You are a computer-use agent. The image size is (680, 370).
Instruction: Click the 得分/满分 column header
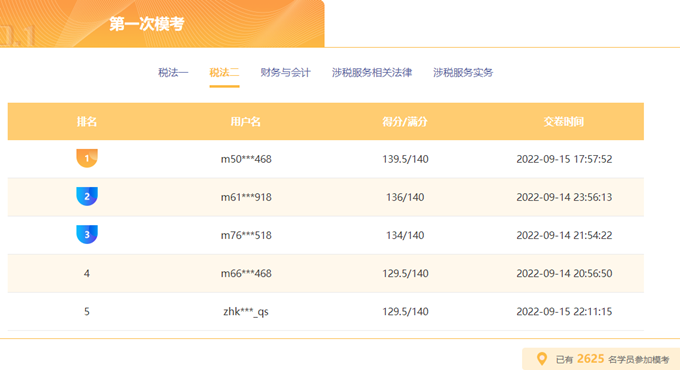click(405, 121)
